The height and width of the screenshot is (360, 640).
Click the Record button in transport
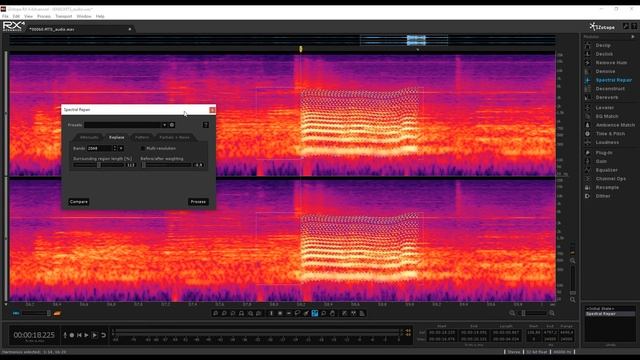point(72,335)
